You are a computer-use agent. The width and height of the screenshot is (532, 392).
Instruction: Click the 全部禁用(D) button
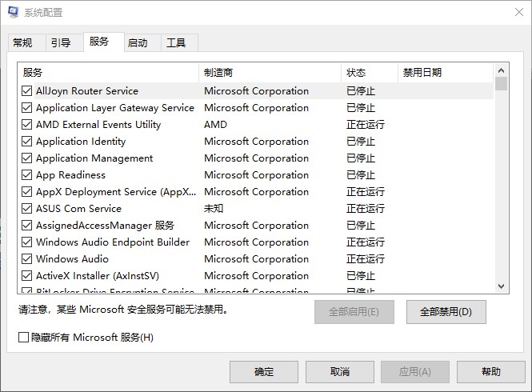coord(446,312)
